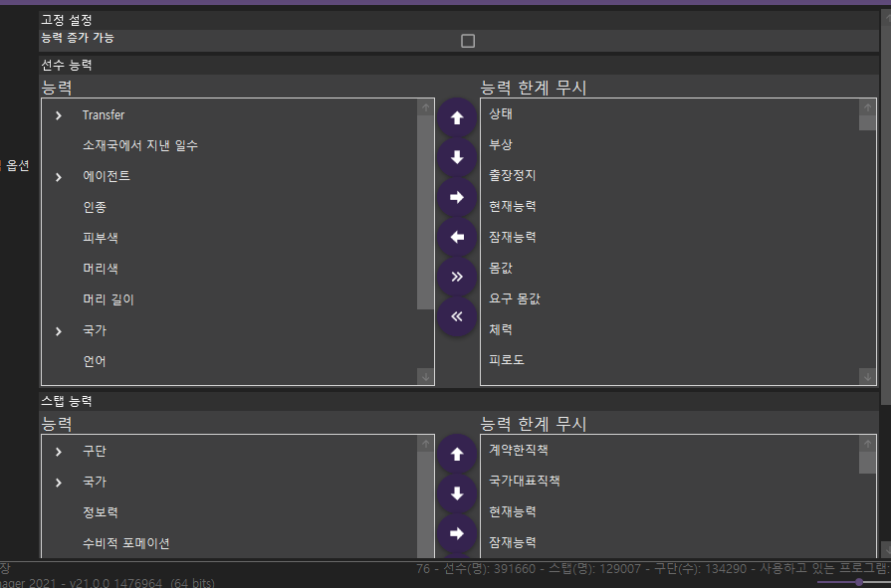Click the move up arrow in 선수 능력
Image resolution: width=891 pixels, height=588 pixels.
coord(457,117)
